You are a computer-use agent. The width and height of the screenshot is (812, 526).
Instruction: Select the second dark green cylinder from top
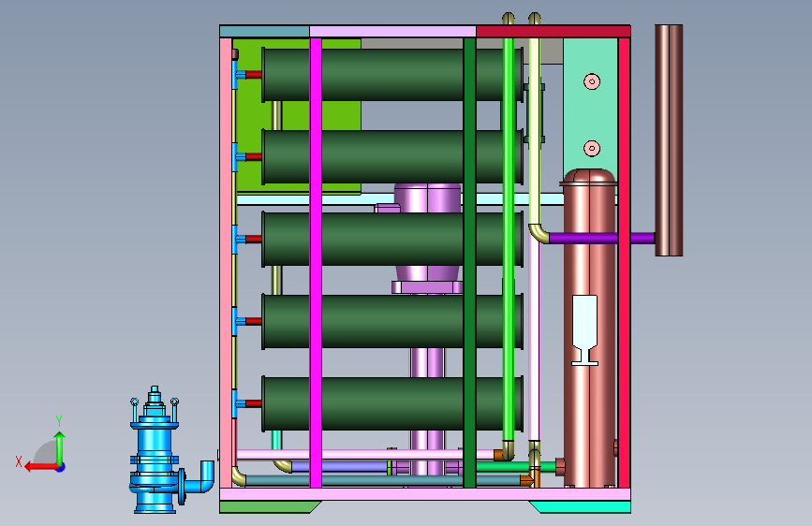[392, 157]
